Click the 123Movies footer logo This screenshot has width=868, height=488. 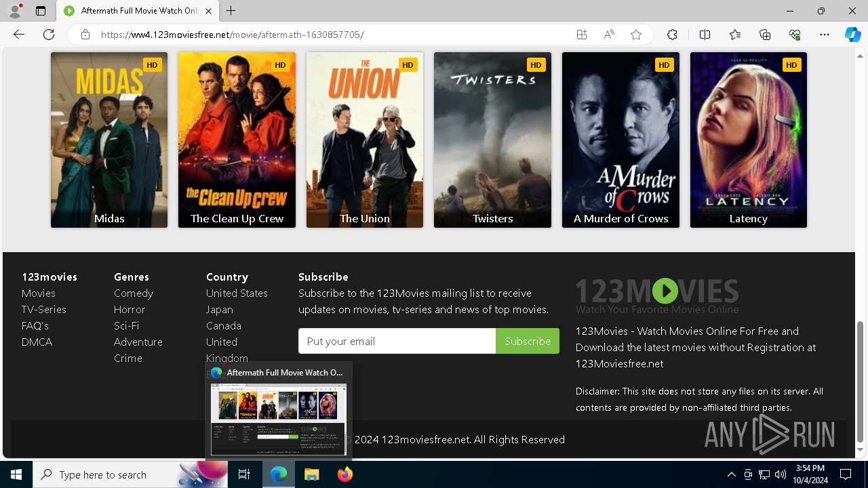tap(657, 296)
